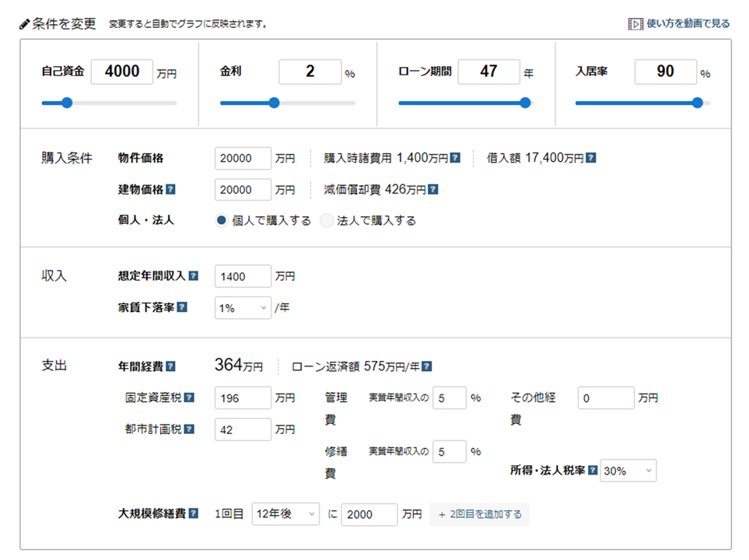Open 使い方を動画で見る link
749x560 pixels.
(679, 24)
